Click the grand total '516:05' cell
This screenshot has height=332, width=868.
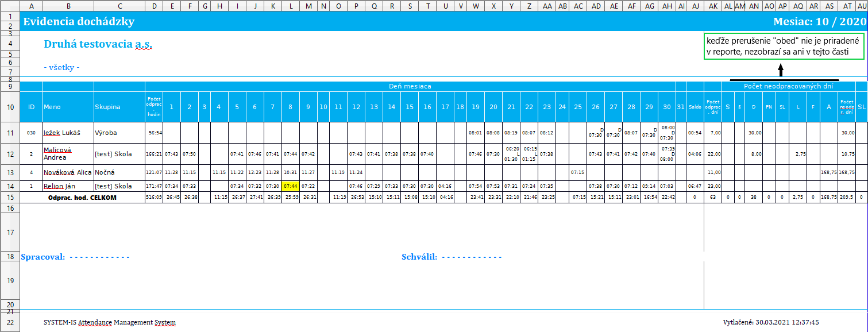click(x=155, y=197)
